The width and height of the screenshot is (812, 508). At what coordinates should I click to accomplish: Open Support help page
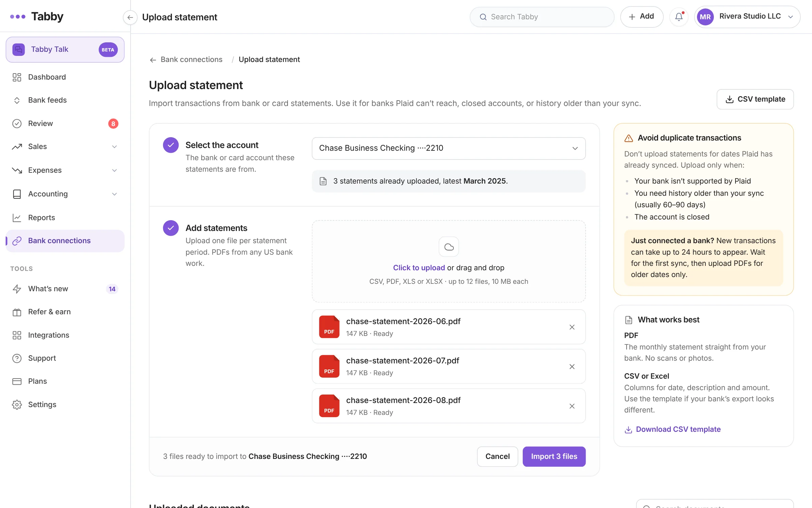(65, 358)
